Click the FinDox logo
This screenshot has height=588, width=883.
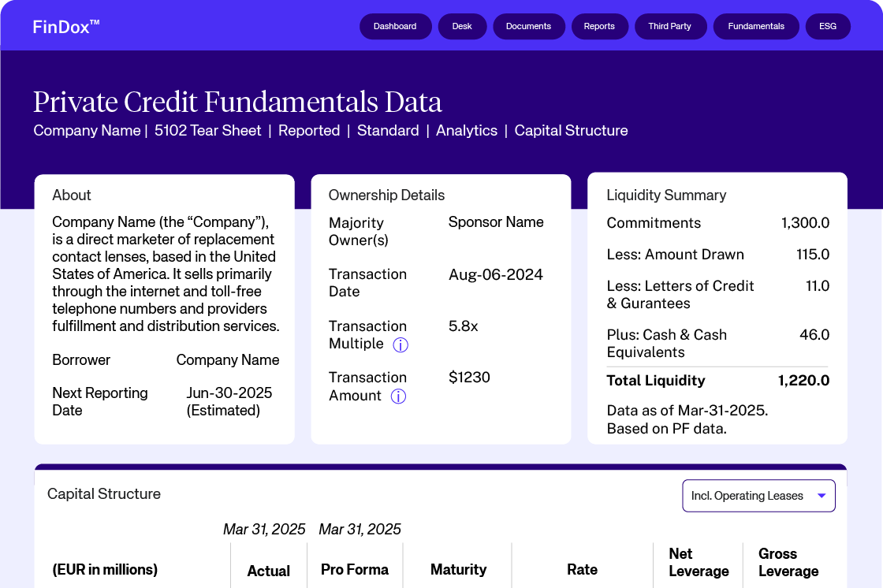click(66, 27)
